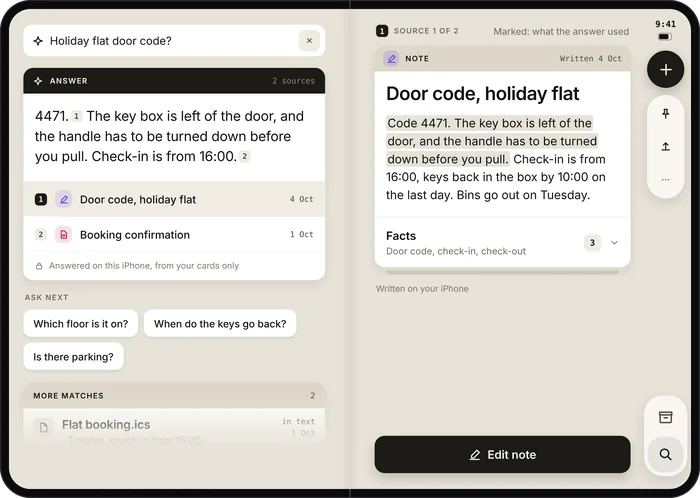The image size is (700, 498).
Task: Ask "Which floor is it on?"
Action: (81, 324)
